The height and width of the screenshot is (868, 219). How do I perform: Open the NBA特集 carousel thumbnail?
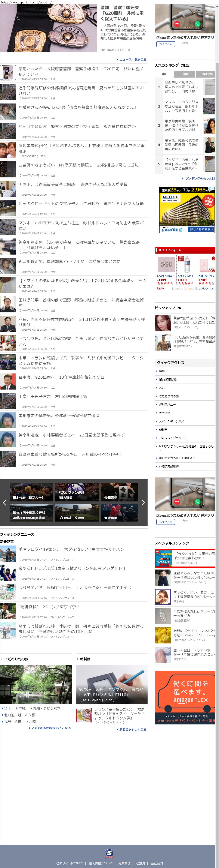pyautogui.click(x=77, y=492)
